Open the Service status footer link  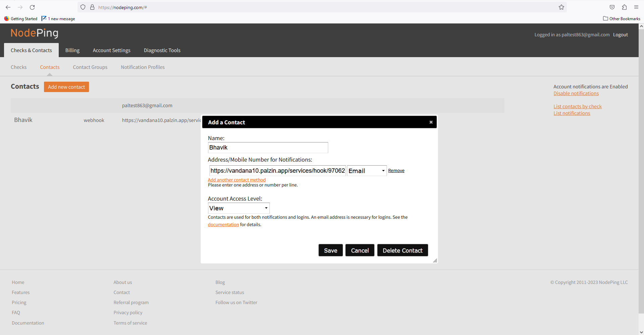(x=230, y=293)
